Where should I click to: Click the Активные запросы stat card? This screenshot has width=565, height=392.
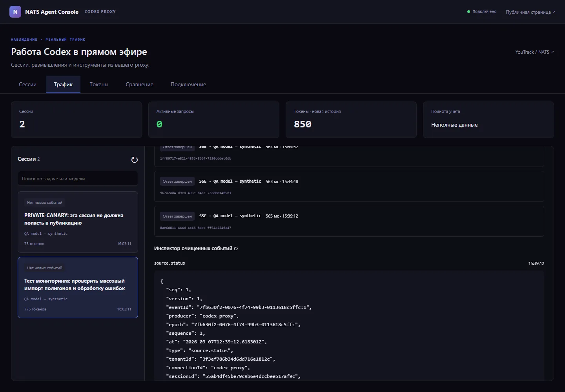214,120
